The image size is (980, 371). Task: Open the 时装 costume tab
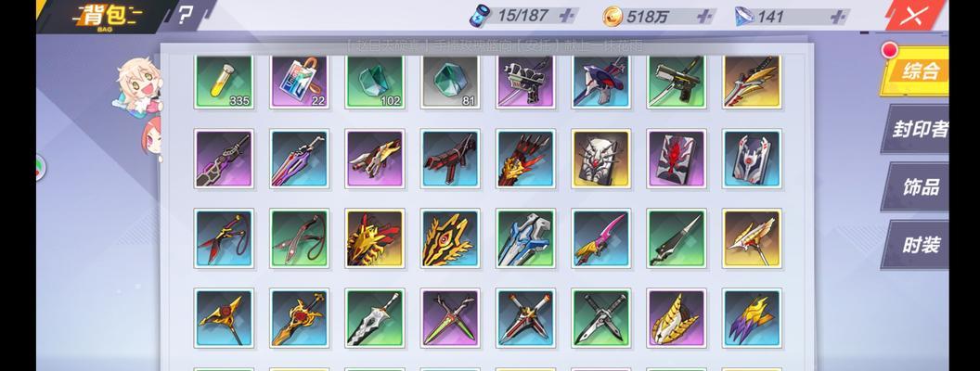click(916, 244)
